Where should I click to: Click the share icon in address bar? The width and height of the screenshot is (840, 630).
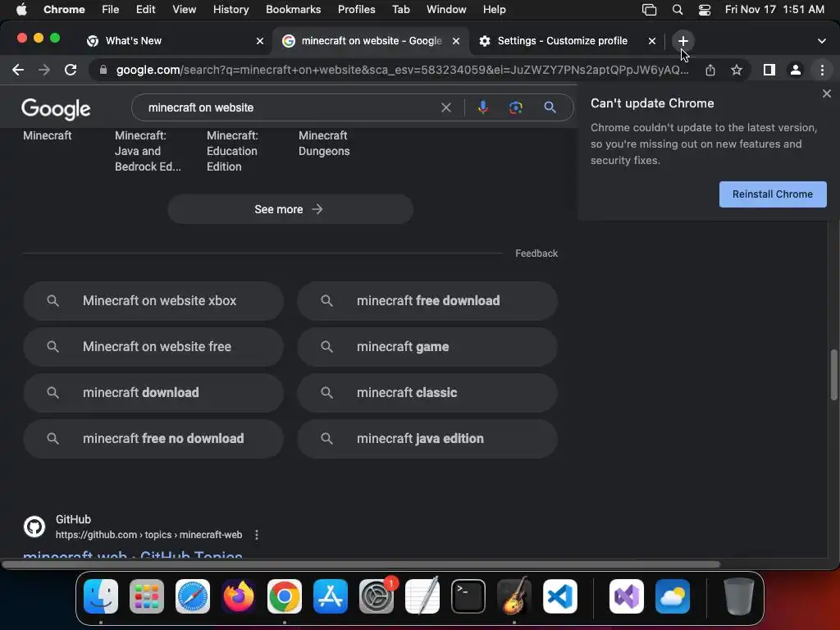coord(710,70)
